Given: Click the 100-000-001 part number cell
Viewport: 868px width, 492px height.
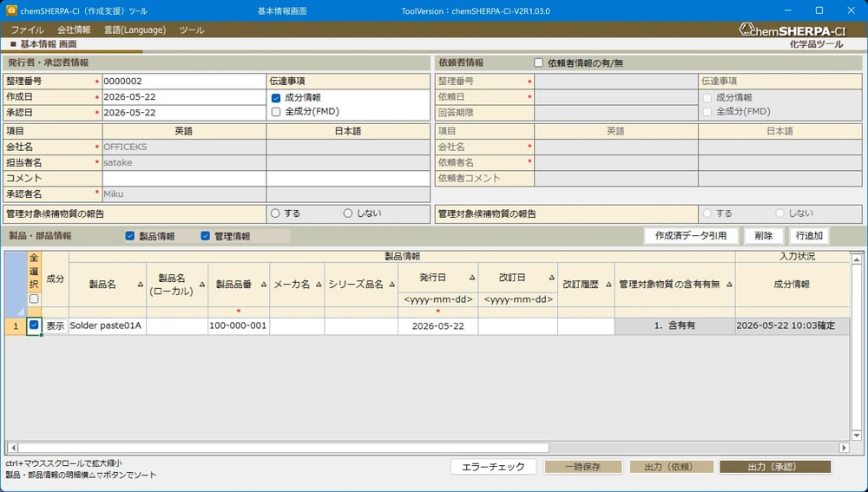Looking at the screenshot, I should (x=239, y=326).
